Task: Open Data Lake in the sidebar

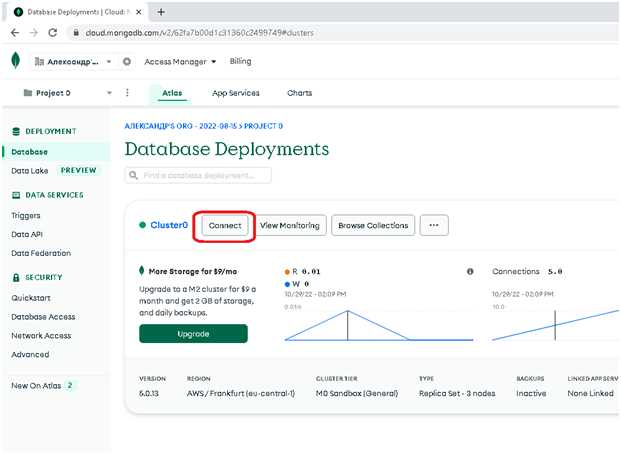Action: (30, 171)
